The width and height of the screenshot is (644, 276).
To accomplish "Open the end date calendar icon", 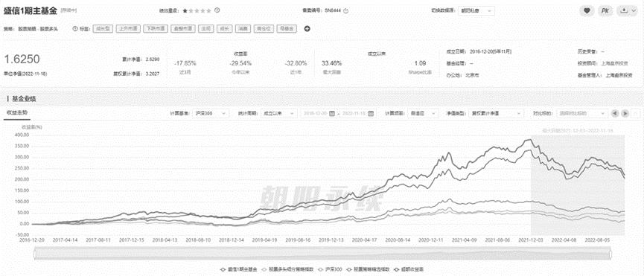I will (371, 113).
